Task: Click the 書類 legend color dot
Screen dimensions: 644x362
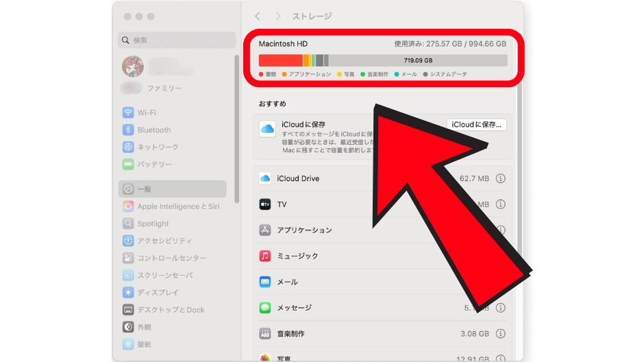Action: pos(261,74)
